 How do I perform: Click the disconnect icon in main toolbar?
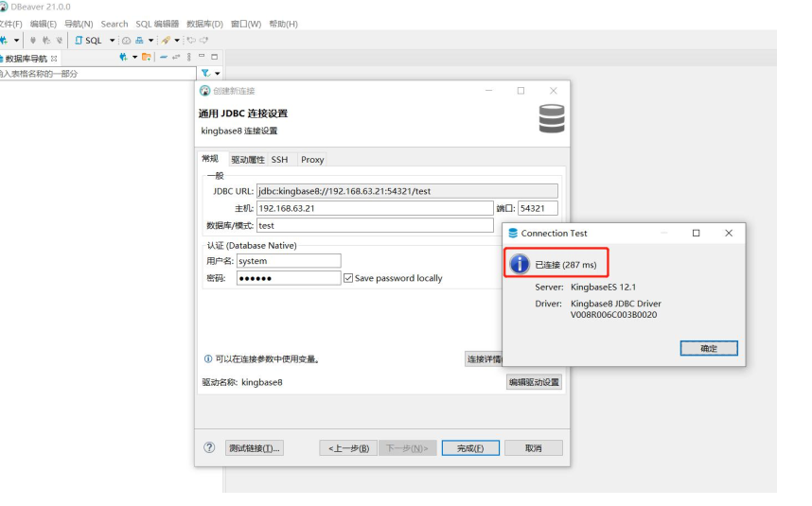(x=59, y=41)
